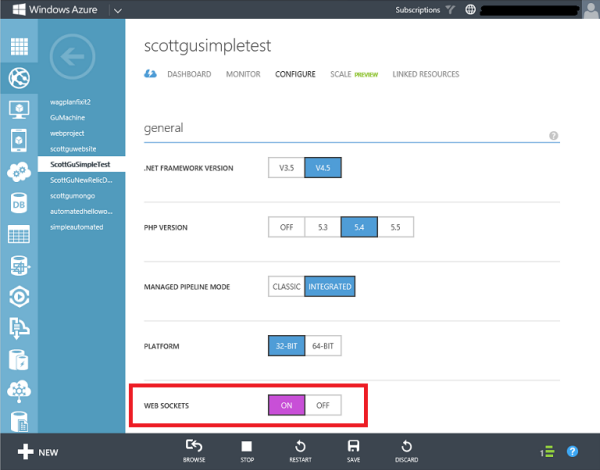
Task: Set .NET Framework version to V3.5
Action: (286, 168)
